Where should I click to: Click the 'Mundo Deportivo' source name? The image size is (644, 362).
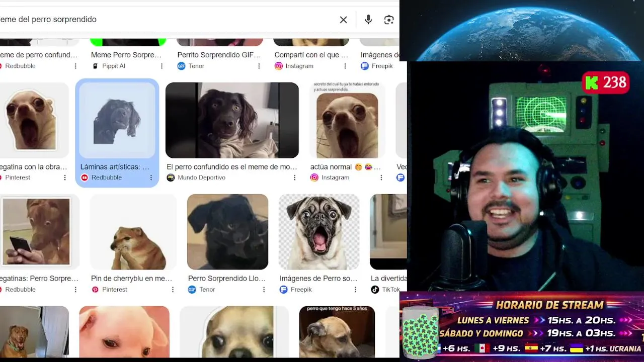click(201, 177)
